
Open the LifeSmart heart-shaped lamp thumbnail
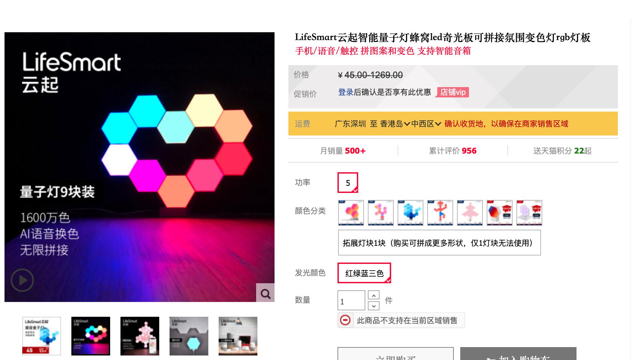90,336
